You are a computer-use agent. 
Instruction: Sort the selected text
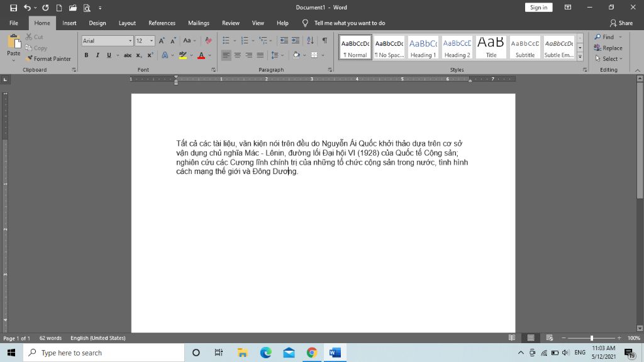tap(310, 40)
